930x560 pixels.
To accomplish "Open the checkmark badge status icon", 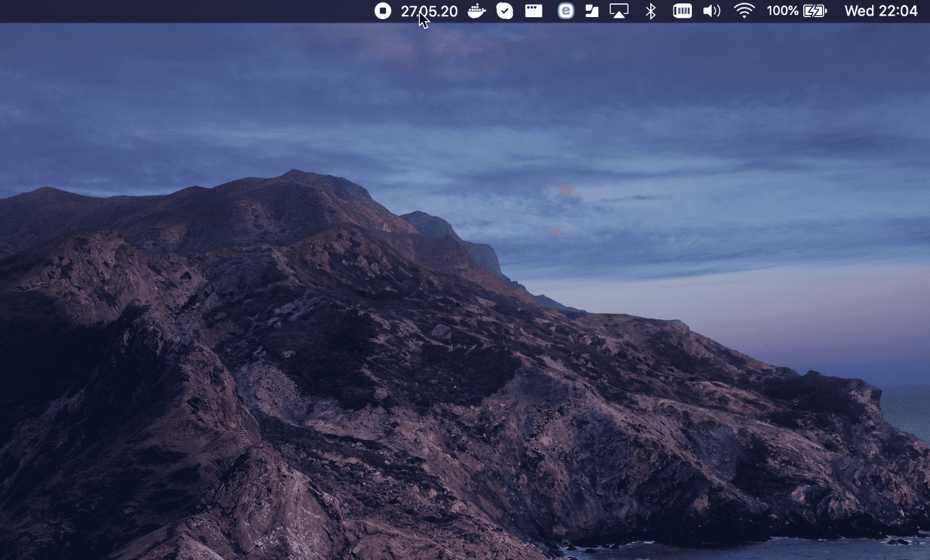I will click(x=505, y=11).
